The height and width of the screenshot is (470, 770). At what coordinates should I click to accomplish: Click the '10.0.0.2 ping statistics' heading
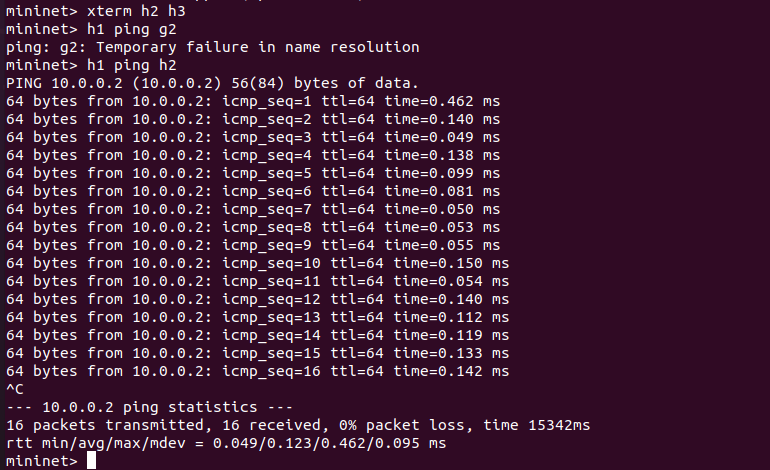[149, 407]
